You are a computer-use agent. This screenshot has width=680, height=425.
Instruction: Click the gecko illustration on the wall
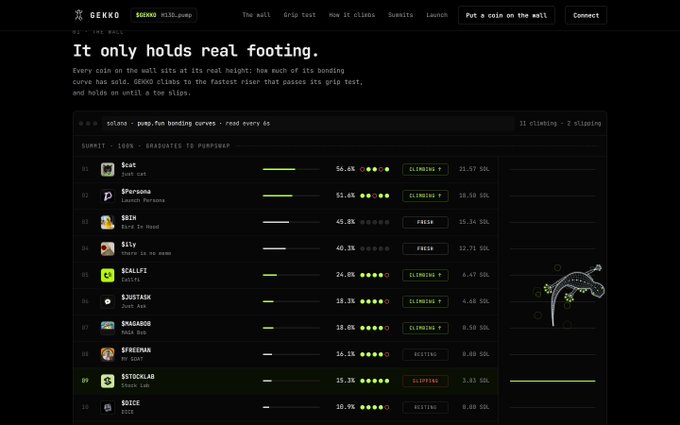573,294
